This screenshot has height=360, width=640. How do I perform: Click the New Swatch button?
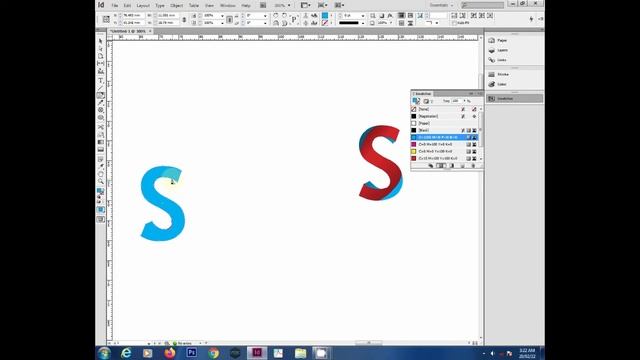click(x=462, y=166)
